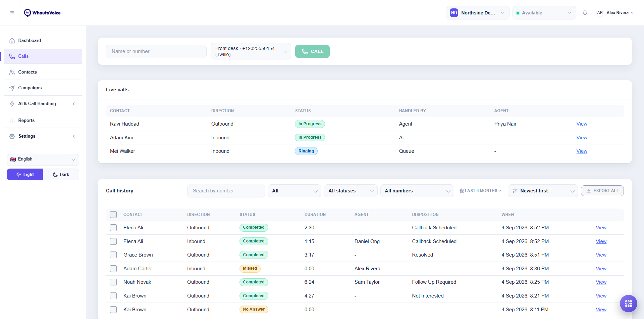
Task: Open Reports in the sidebar
Action: point(43,121)
